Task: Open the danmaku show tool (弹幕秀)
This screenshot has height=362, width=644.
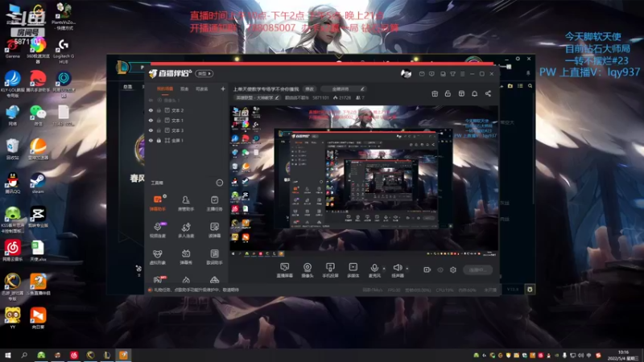Action: 186,257
